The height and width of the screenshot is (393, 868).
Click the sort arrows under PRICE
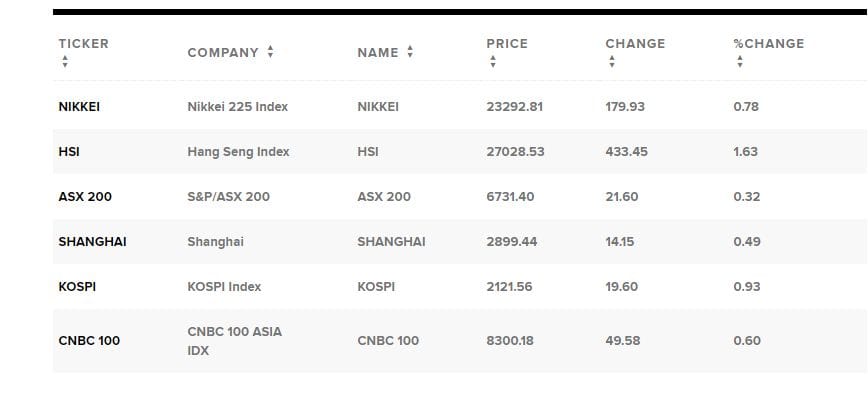point(493,61)
